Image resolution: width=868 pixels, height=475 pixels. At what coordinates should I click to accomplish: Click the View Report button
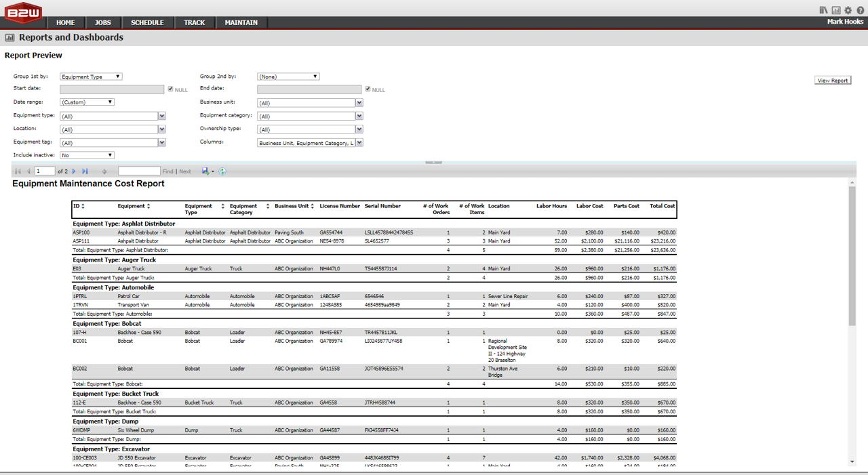click(833, 81)
